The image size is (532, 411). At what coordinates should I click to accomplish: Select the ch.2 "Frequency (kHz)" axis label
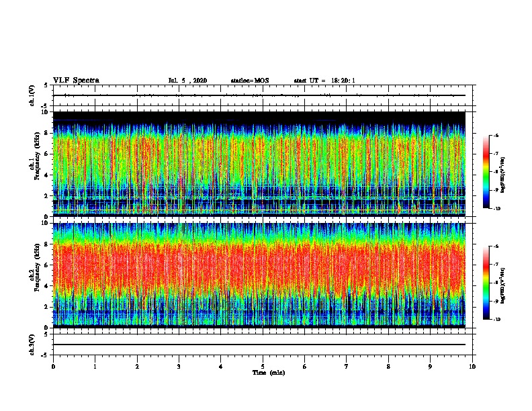37,267
